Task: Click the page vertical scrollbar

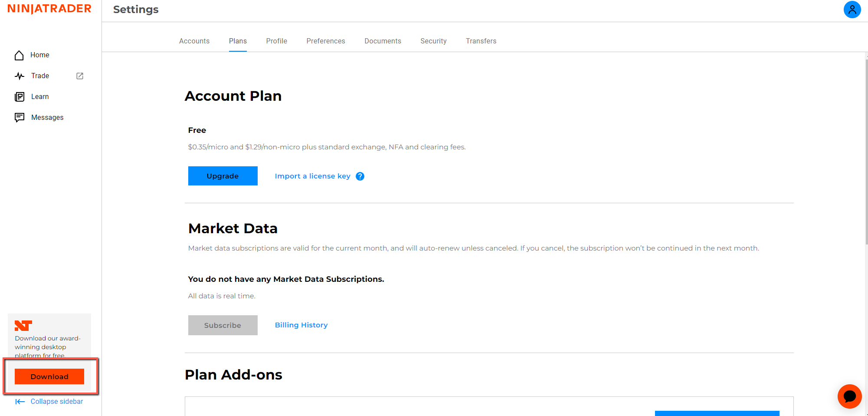Action: click(866, 152)
